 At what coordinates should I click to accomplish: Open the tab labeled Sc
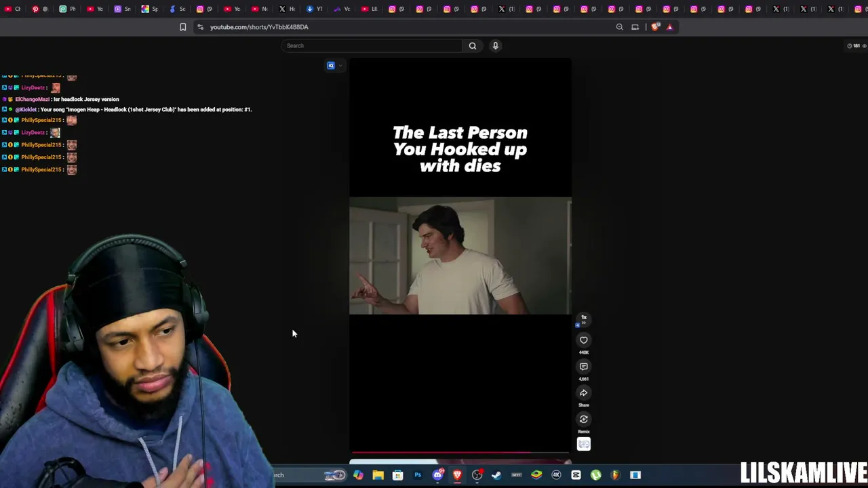(178, 9)
